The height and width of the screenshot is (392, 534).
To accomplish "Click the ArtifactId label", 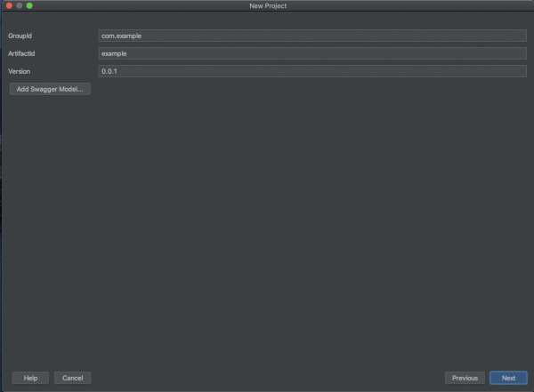I will 21,53.
